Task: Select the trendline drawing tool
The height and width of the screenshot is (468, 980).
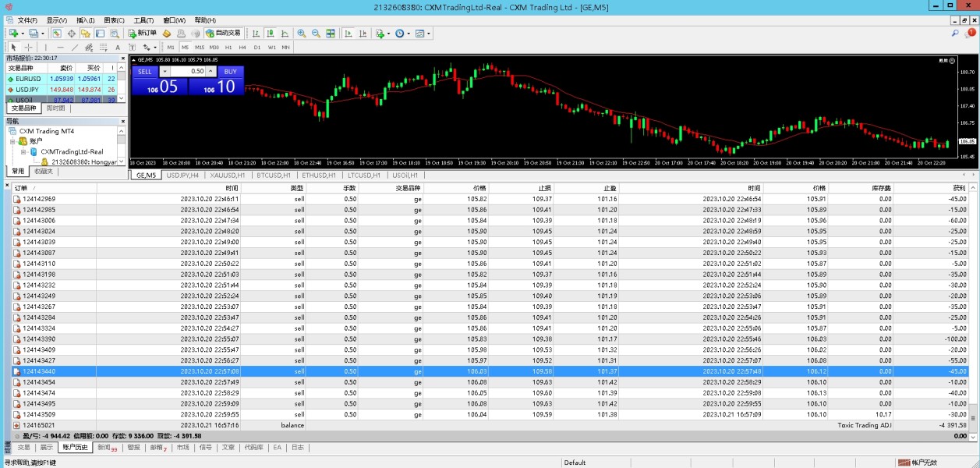Action: [x=74, y=47]
